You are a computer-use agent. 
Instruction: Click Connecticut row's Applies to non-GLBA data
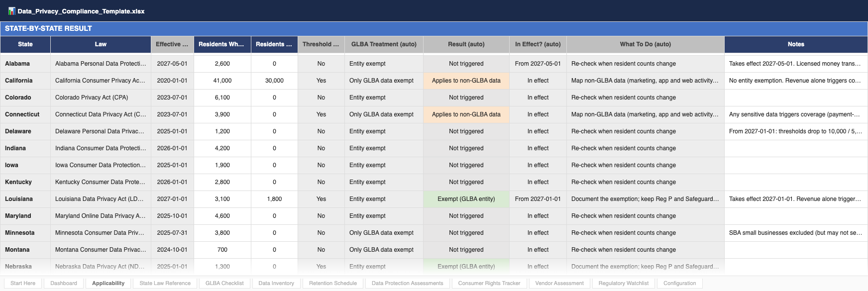click(466, 114)
